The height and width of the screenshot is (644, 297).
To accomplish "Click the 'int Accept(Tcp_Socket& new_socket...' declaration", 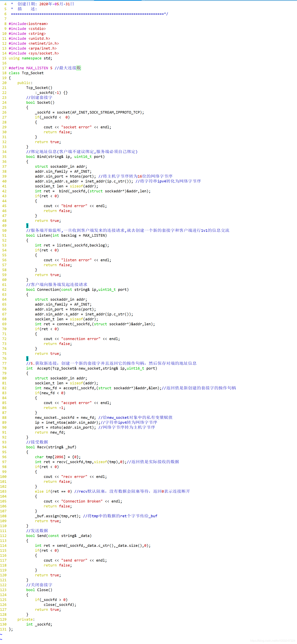I will pyautogui.click(x=92, y=368).
